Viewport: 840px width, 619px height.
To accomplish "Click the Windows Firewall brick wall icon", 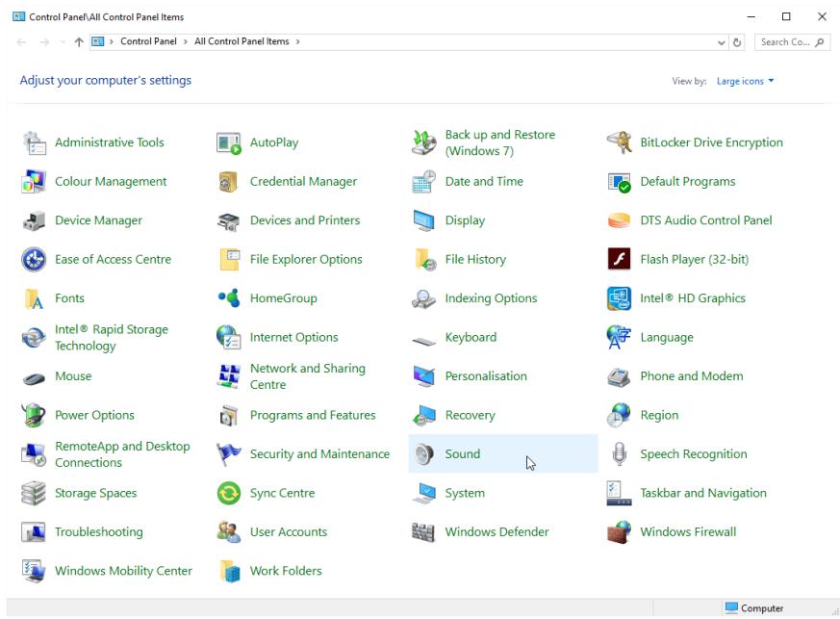I will (x=620, y=532).
